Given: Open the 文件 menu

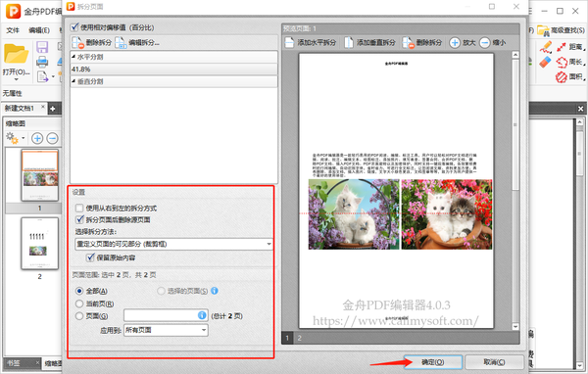Looking at the screenshot, I should tap(13, 30).
